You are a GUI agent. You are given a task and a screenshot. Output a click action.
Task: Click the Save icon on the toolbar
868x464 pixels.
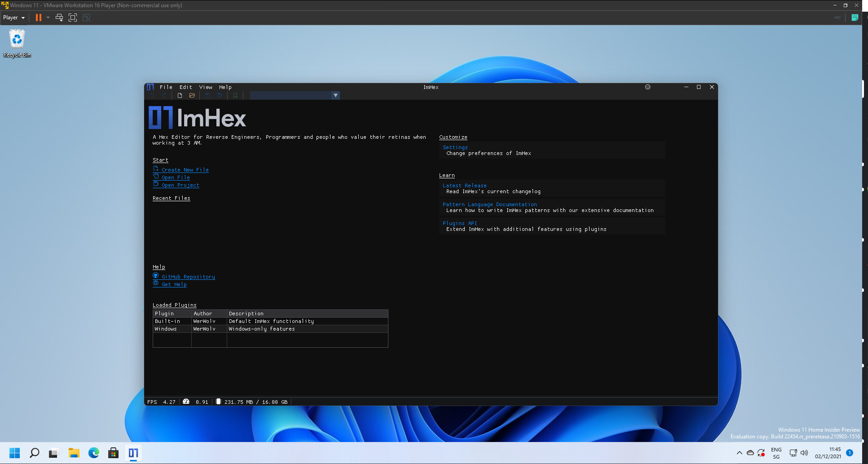click(x=207, y=95)
